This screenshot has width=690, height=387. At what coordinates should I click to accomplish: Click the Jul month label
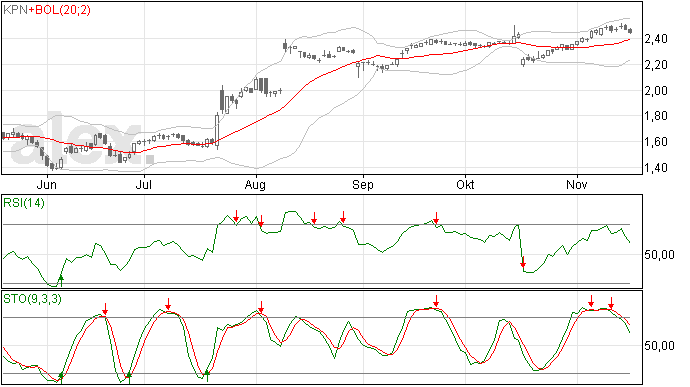[x=143, y=184]
